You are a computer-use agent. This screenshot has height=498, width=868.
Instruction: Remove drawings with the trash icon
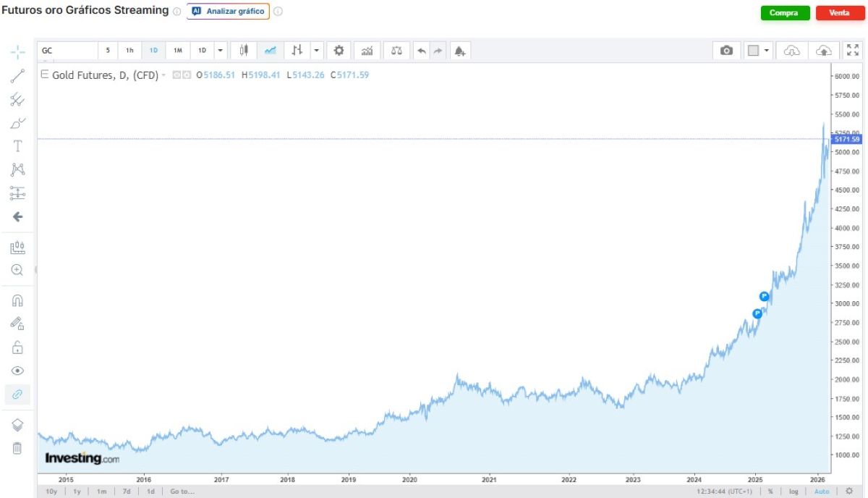tap(17, 448)
